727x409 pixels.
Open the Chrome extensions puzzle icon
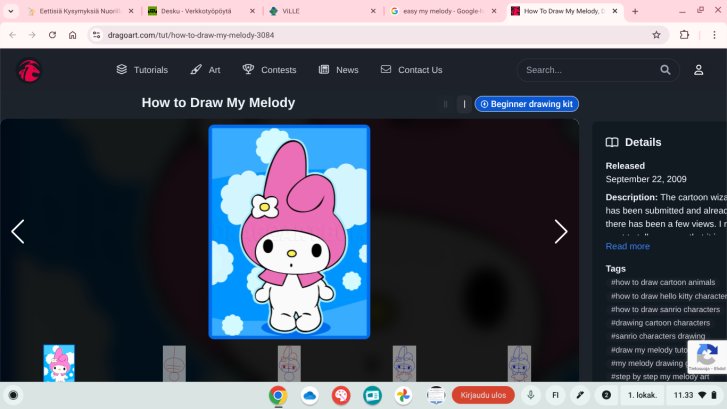[684, 34]
